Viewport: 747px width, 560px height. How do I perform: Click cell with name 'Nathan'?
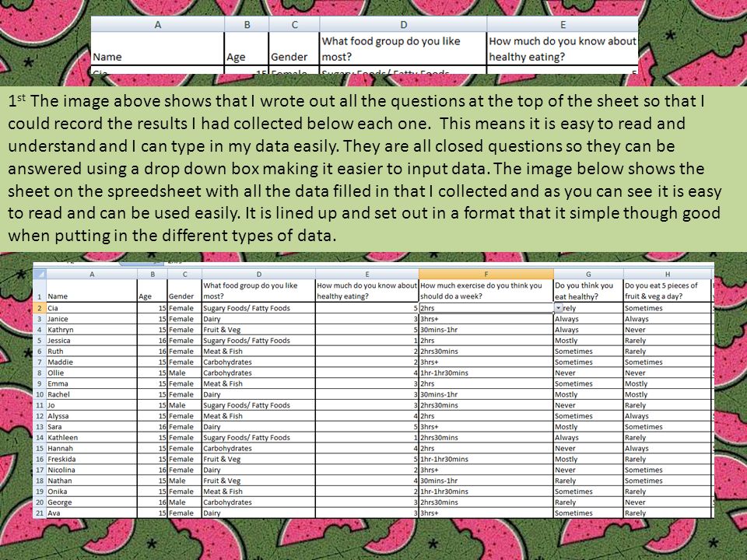pyautogui.click(x=92, y=481)
